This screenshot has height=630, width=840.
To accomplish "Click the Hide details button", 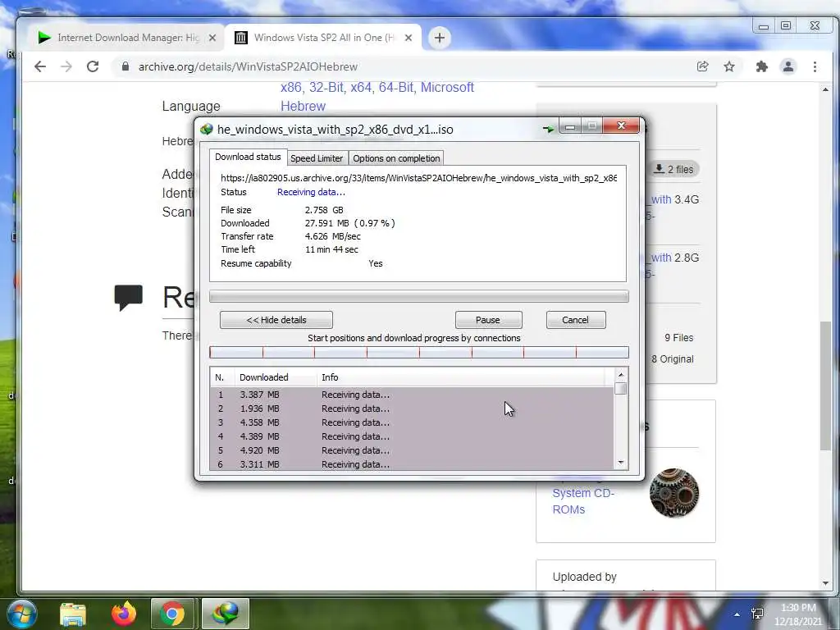I will (276, 320).
